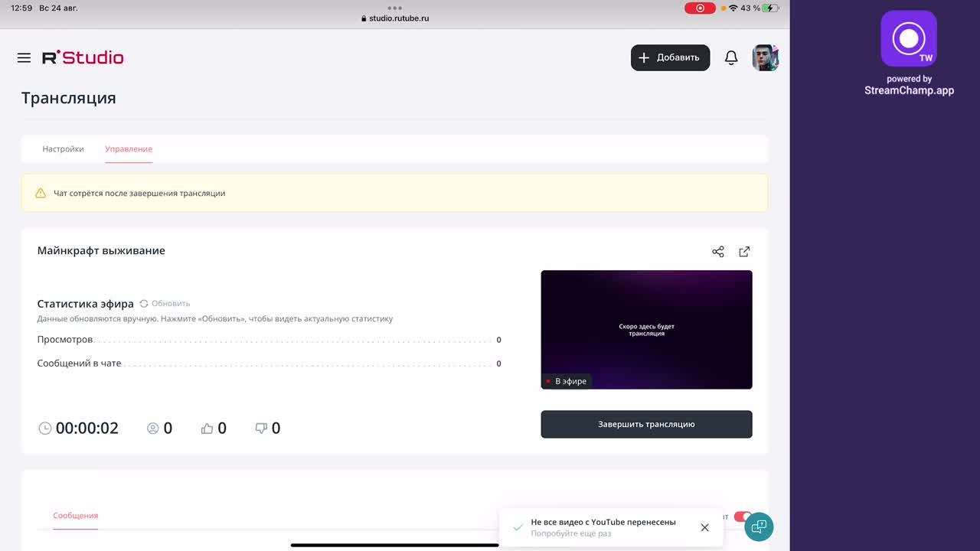Click the 00:00:02 stream timer
This screenshot has height=551, width=980.
coord(87,429)
